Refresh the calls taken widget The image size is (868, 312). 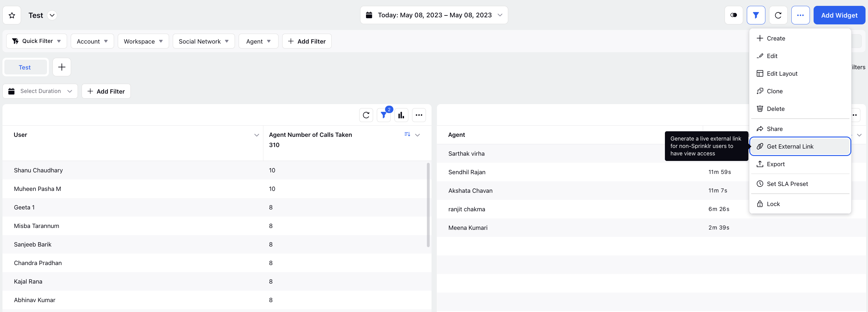[x=366, y=115]
